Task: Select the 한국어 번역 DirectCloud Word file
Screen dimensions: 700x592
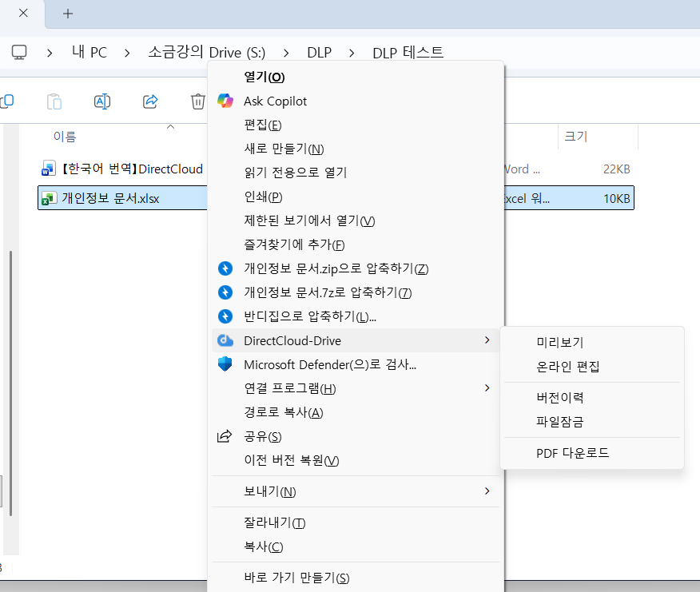Action: (122, 169)
